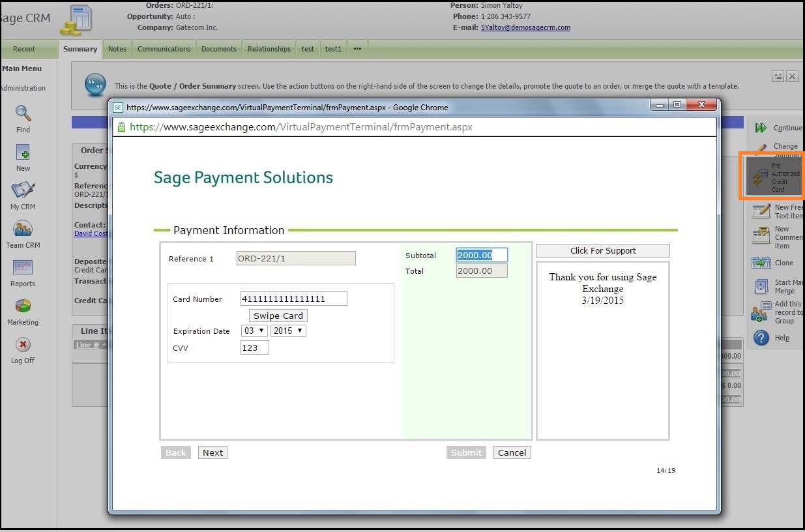Switch to the Notes tab
The image size is (805, 532).
(x=117, y=49)
